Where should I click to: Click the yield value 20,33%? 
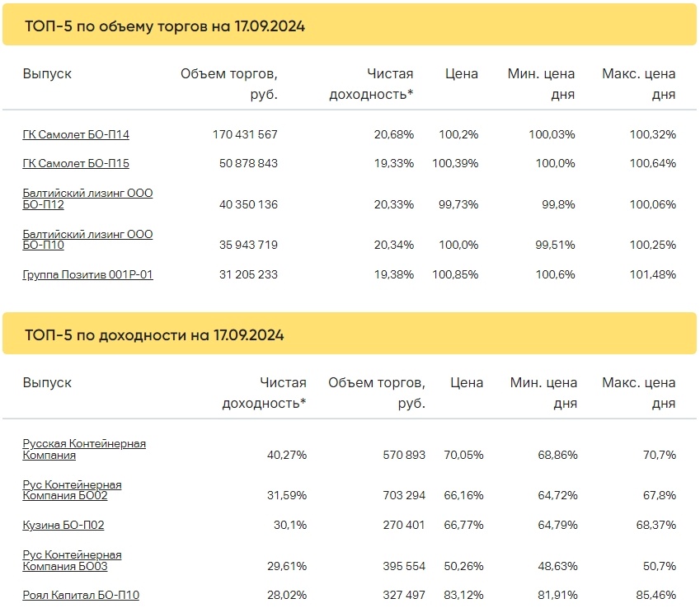pos(394,204)
